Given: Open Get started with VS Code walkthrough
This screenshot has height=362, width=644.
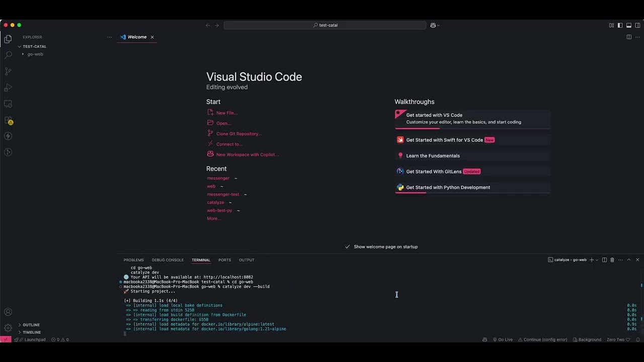Looking at the screenshot, I should click(x=472, y=119).
